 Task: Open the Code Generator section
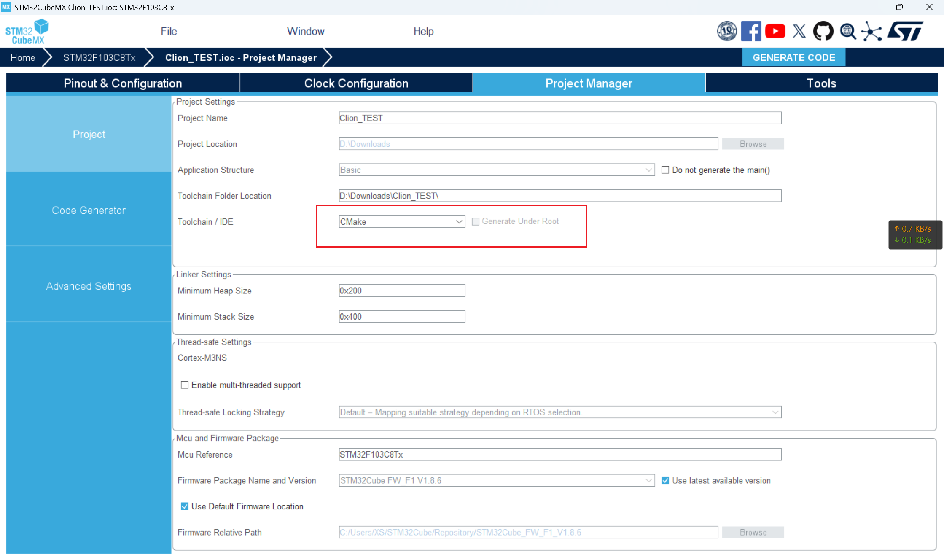[x=89, y=210]
